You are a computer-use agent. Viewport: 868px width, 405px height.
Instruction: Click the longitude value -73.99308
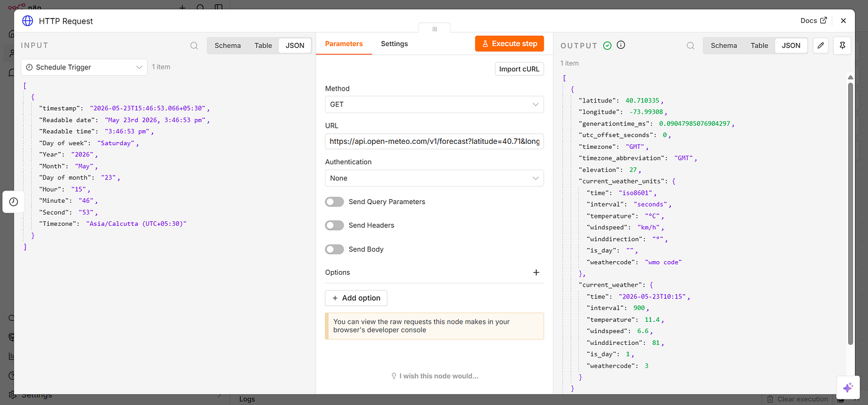tap(648, 112)
